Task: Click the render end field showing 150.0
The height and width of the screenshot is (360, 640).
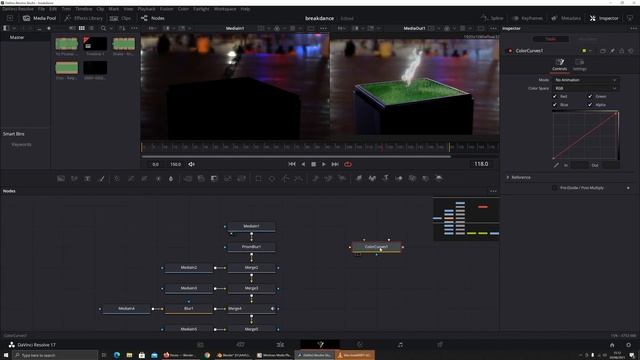Action: point(176,164)
